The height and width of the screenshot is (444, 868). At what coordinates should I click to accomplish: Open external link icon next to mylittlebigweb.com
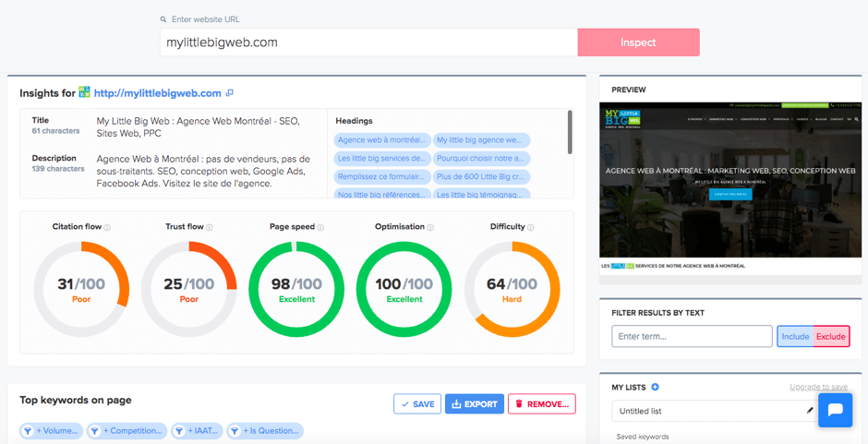click(230, 93)
